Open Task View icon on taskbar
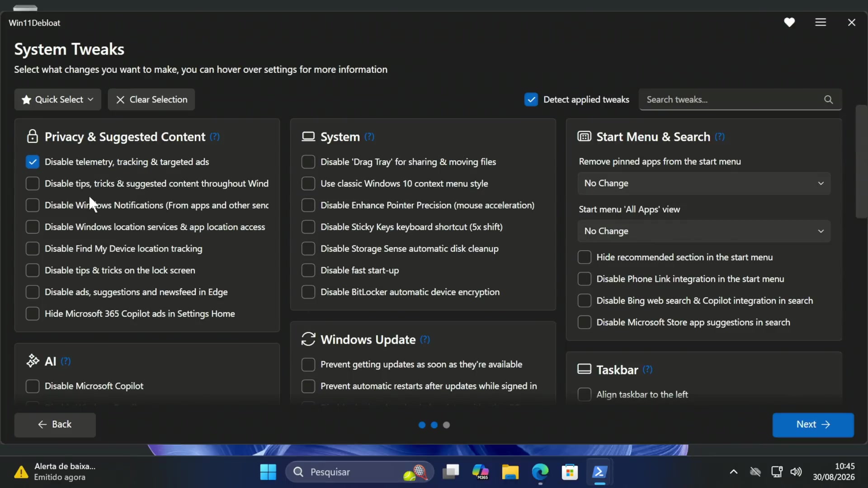 [451, 472]
